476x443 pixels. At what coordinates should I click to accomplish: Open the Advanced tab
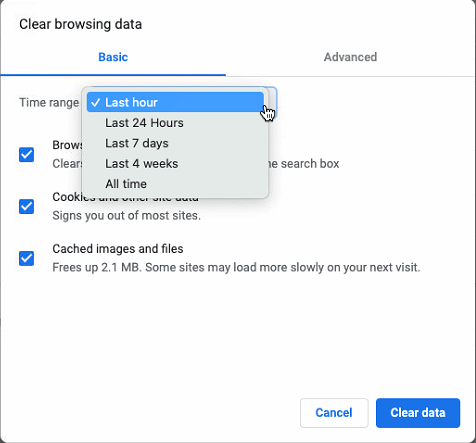pos(350,57)
